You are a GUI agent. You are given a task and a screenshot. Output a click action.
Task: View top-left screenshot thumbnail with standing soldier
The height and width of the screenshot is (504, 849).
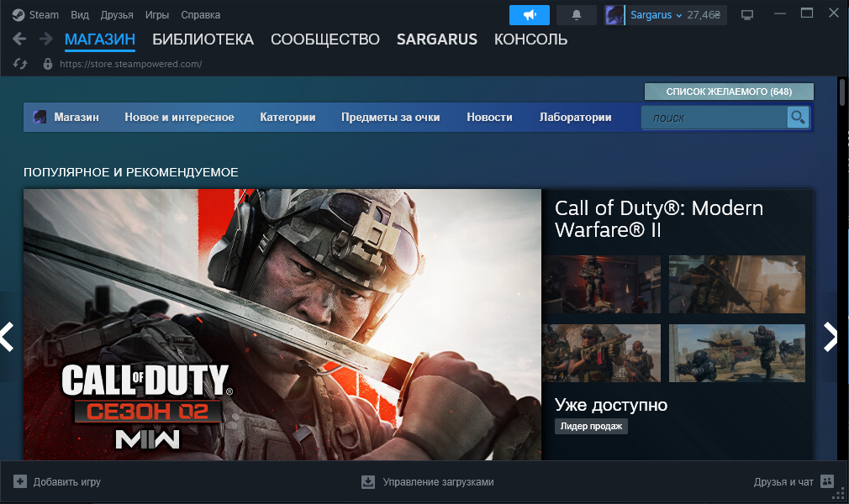(x=602, y=284)
